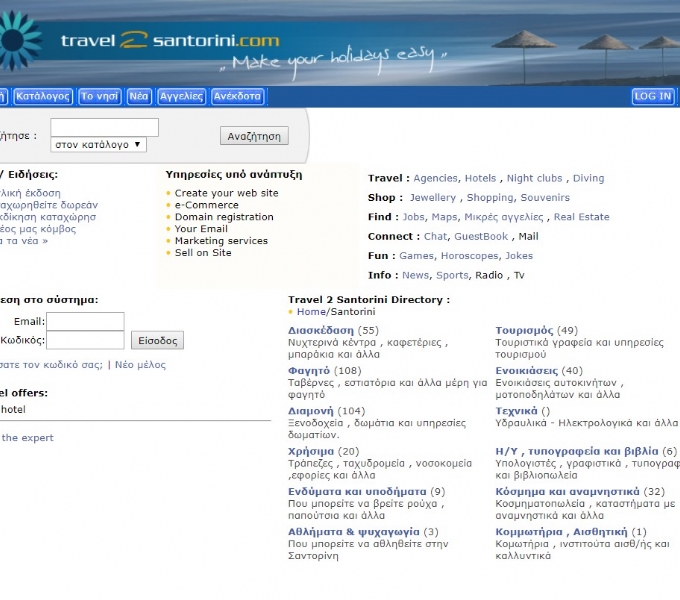The width and height of the screenshot is (680, 600).
Task: Open the Hotels link
Action: [480, 178]
